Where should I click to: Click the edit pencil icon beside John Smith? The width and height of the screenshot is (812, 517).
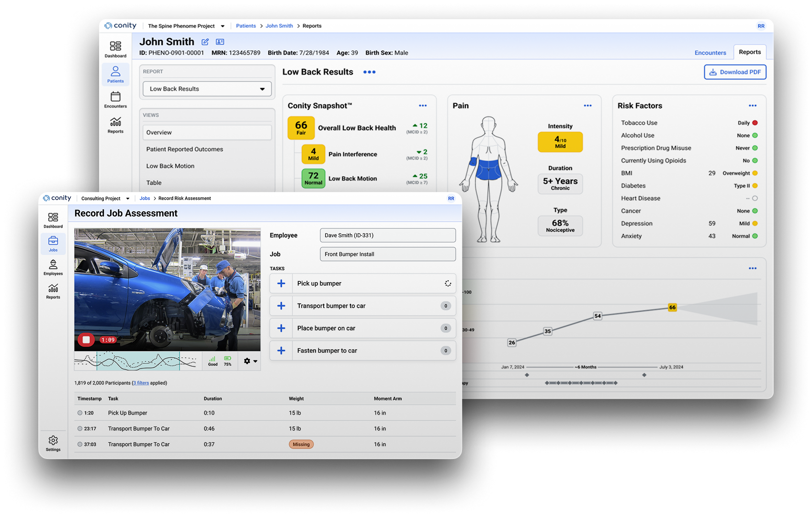click(205, 42)
